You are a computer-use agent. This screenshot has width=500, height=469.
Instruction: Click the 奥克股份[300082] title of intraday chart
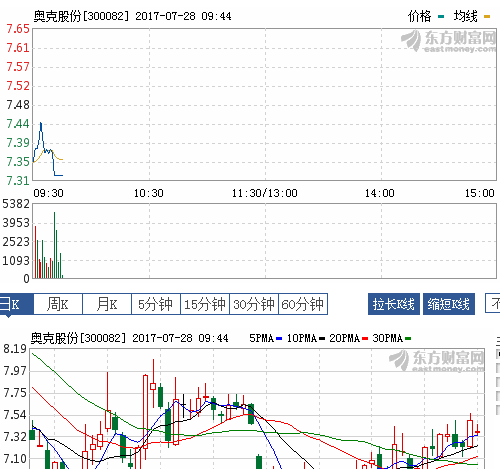coord(81,16)
